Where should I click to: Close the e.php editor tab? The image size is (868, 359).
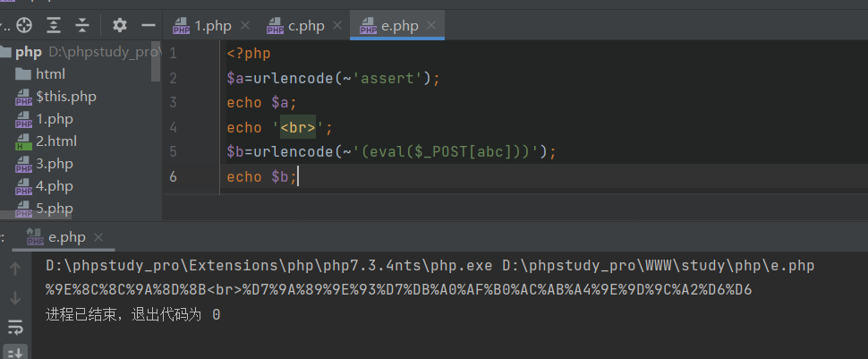tap(432, 25)
